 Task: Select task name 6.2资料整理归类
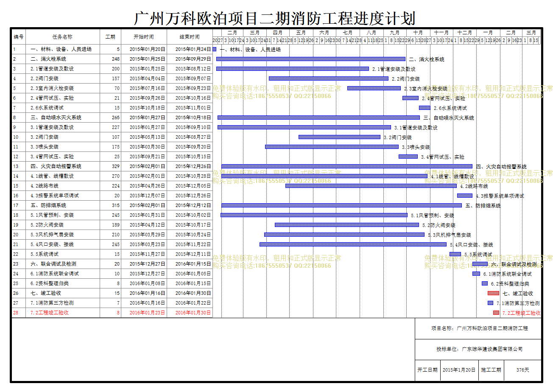click(x=49, y=283)
